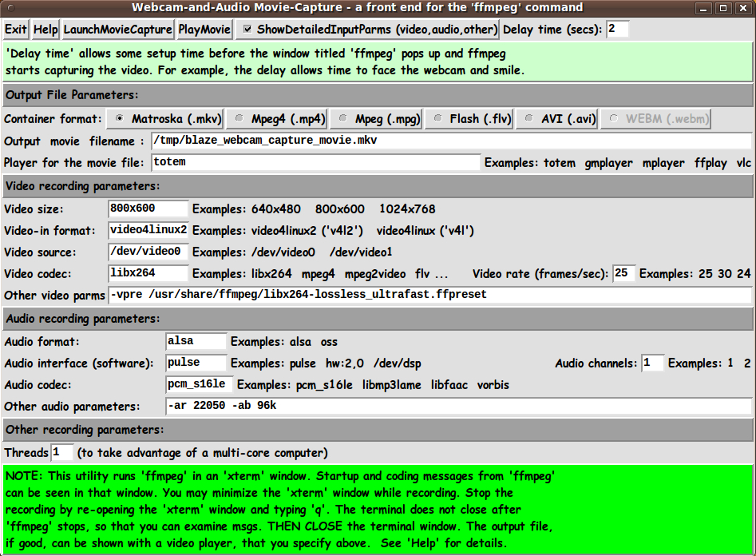
Task: Click the green NOTE message about xterm
Action: pyautogui.click(x=378, y=509)
